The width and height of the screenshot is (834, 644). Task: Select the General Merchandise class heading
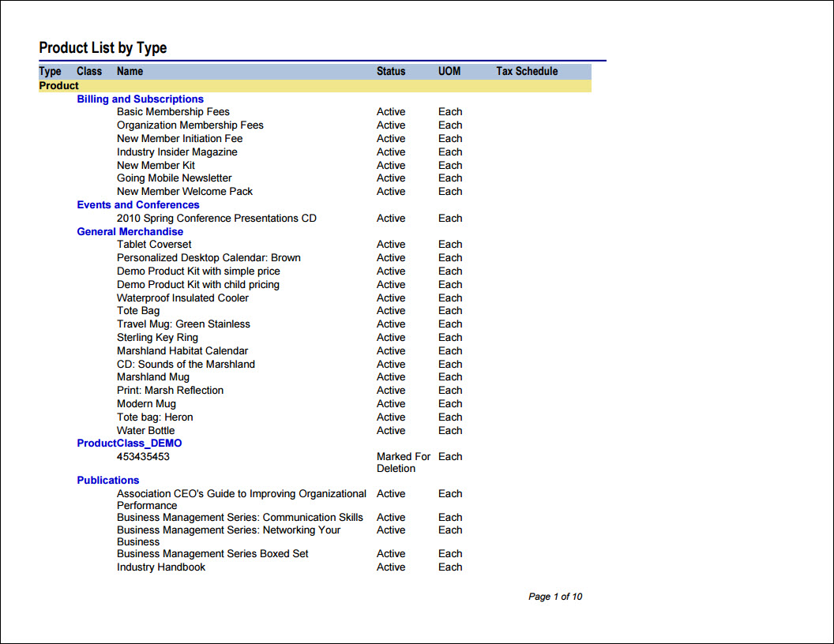coord(130,231)
